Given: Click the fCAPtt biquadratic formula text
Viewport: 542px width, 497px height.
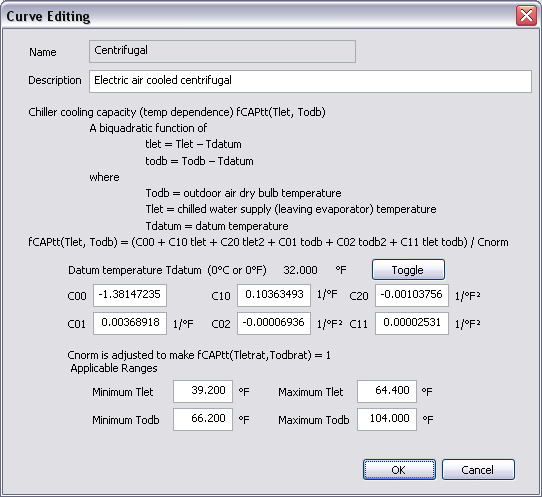Looking at the screenshot, I should (x=268, y=242).
